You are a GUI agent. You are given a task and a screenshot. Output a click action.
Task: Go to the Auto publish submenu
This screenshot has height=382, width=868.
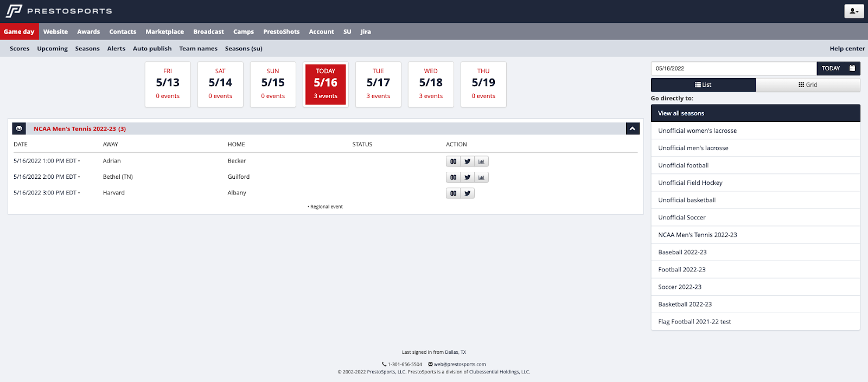click(152, 49)
